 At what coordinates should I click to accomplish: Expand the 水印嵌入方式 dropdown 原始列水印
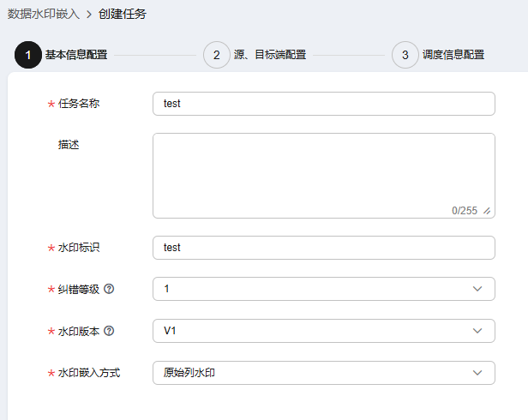(324, 373)
